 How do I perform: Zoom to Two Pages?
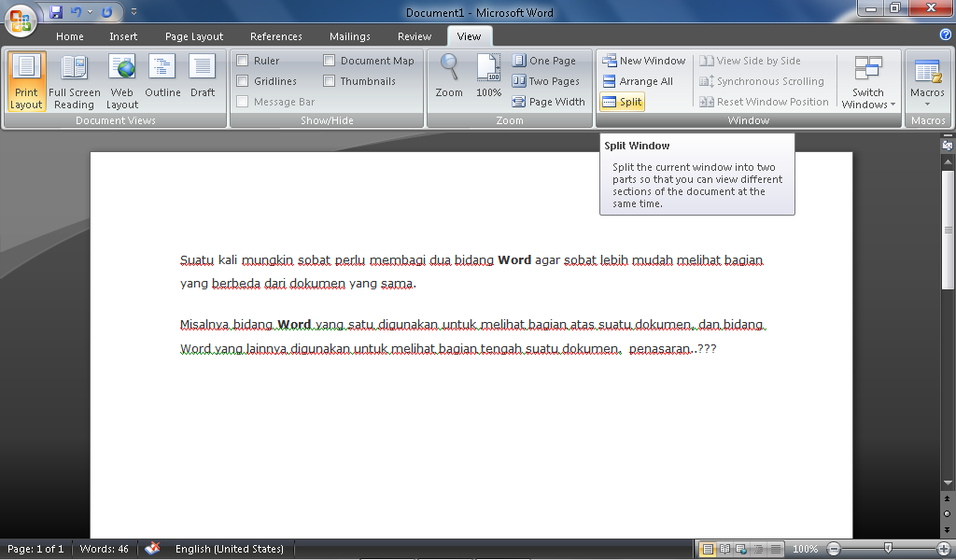tap(545, 81)
